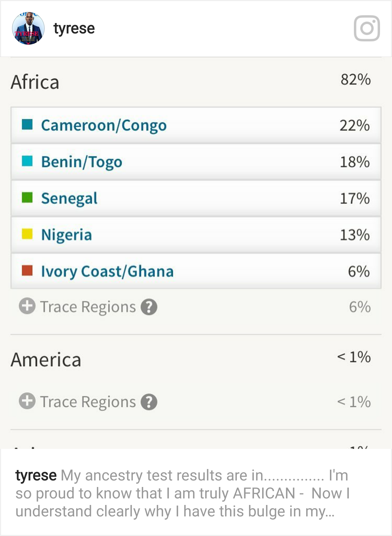
Task: Open the Benin/Togo region link
Action: click(x=82, y=162)
